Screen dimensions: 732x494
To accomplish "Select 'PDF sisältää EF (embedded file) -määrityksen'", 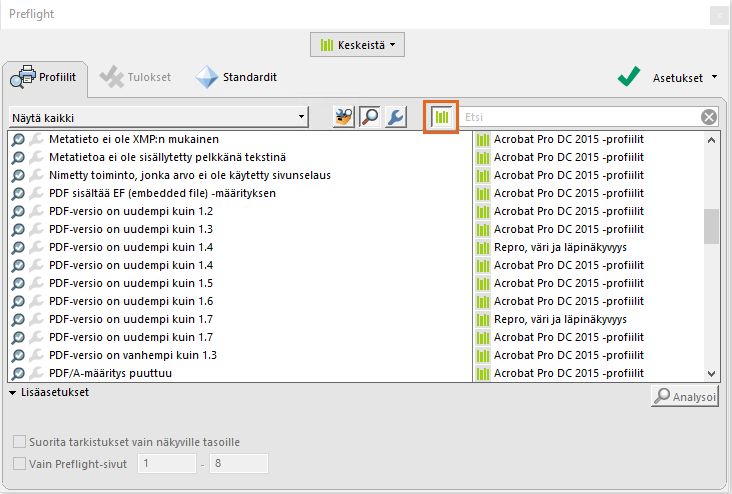I will 162,193.
